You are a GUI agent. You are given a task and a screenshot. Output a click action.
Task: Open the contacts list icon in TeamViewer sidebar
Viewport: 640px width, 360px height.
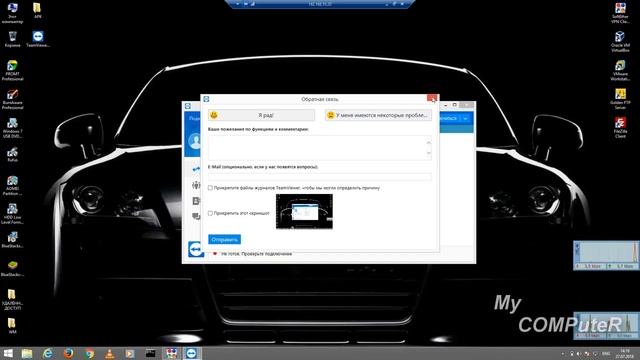coord(196,201)
